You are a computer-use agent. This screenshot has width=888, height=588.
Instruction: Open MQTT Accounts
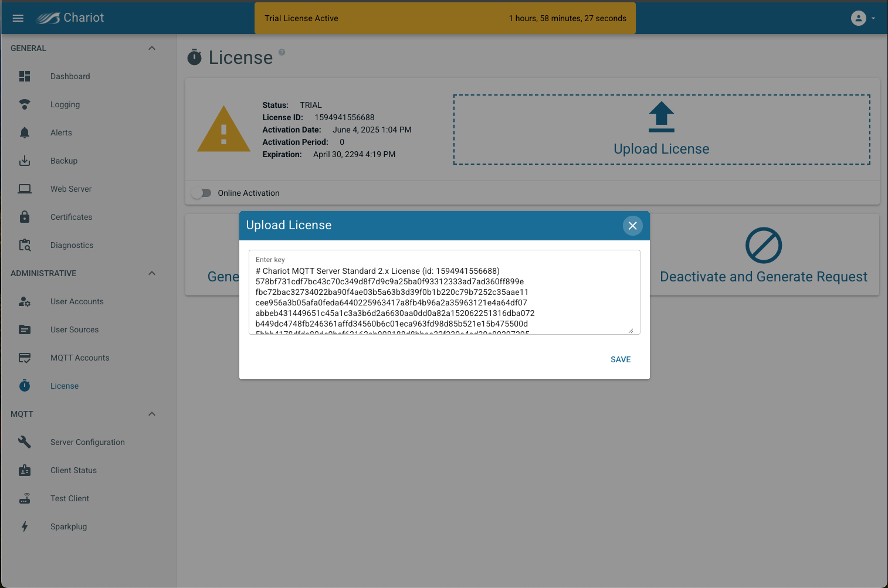(80, 358)
